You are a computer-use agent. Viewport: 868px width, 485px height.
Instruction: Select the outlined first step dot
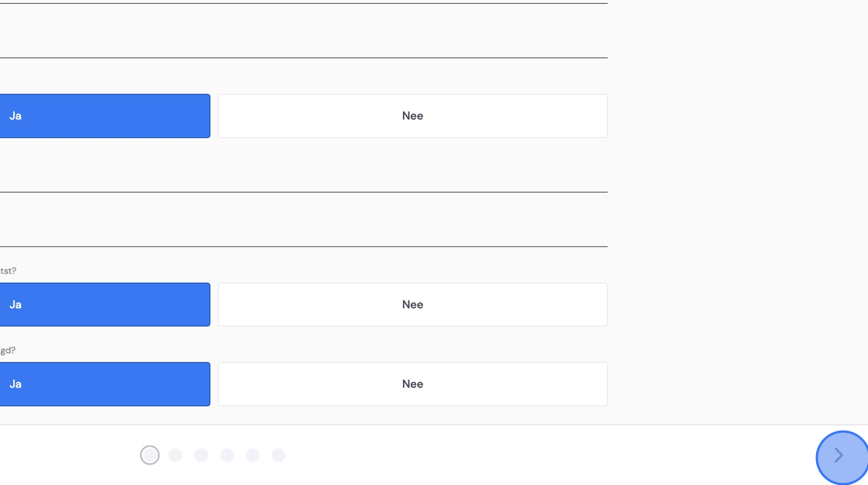coord(150,455)
